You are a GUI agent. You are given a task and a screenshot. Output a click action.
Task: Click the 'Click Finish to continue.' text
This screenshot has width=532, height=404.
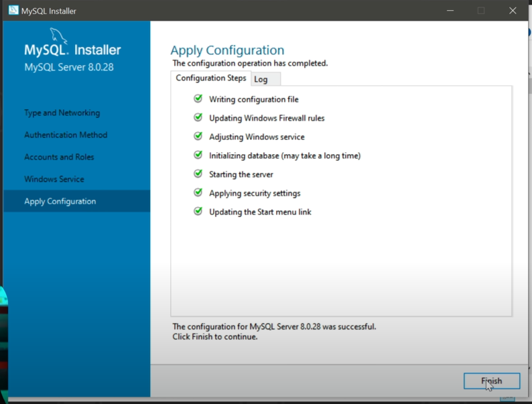coord(215,337)
